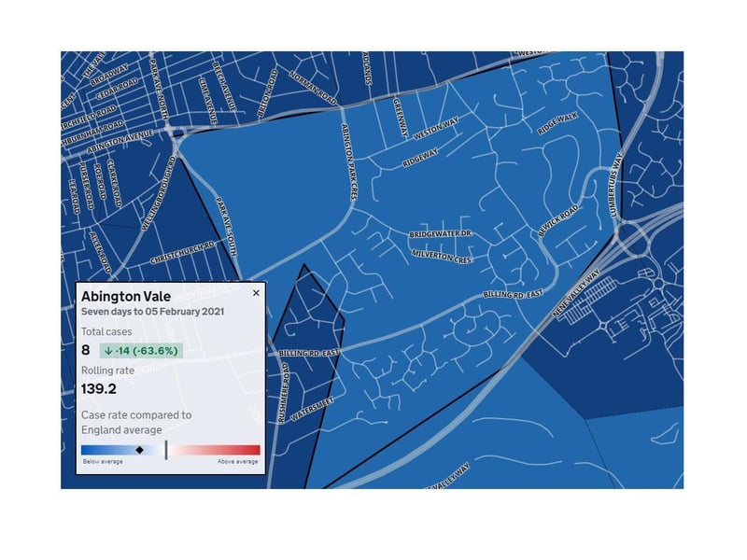The height and width of the screenshot is (560, 747).
Task: Click the Lea Road label
Action: coord(75,196)
